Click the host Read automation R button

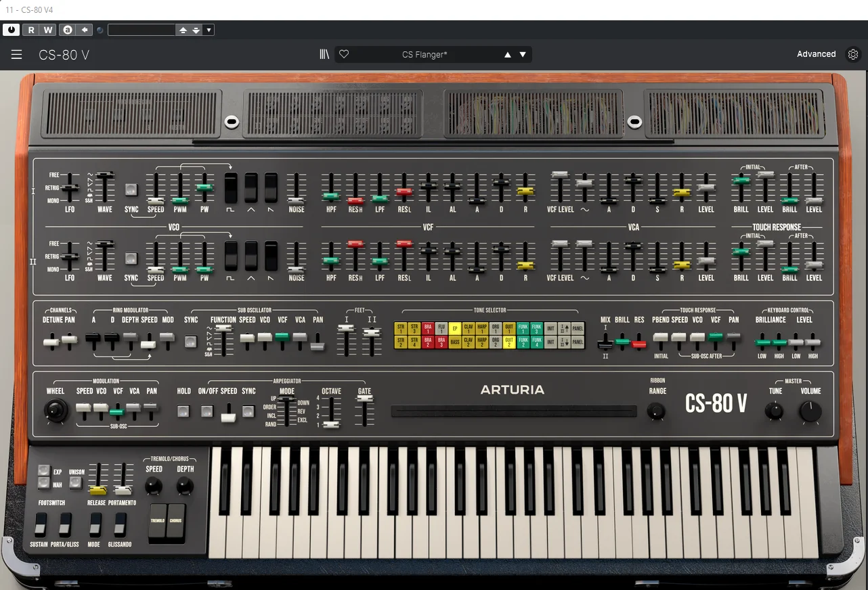[31, 30]
